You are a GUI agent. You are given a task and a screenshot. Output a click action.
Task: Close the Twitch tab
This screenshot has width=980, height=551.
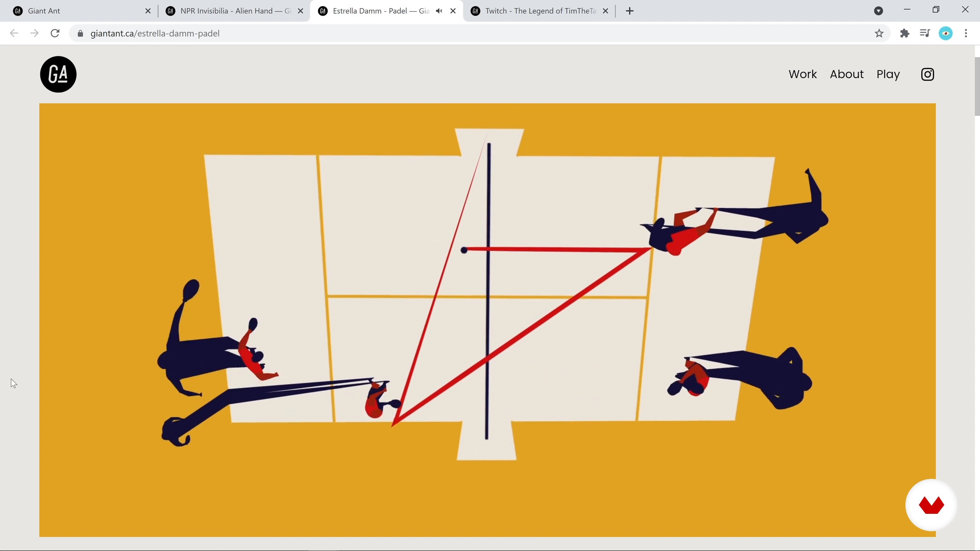[x=605, y=11]
